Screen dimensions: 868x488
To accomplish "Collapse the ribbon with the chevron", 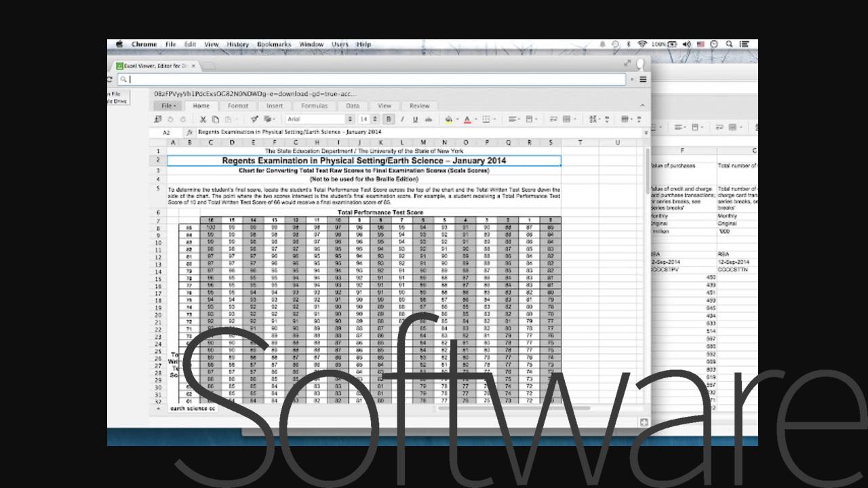I will 642,106.
